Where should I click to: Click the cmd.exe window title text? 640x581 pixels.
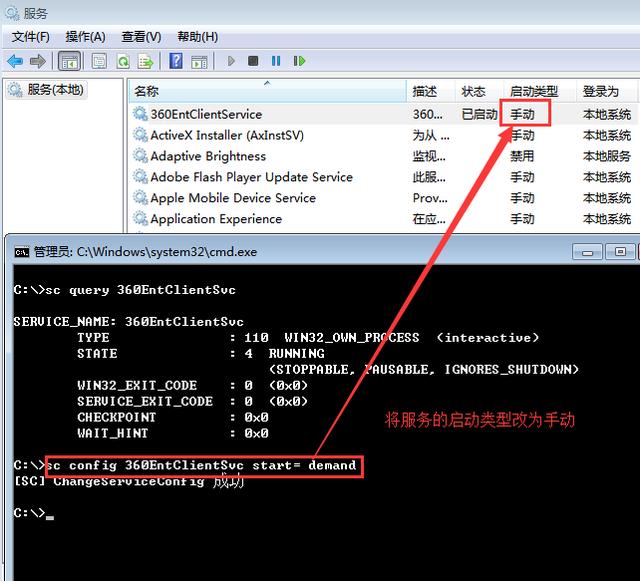(x=145, y=252)
